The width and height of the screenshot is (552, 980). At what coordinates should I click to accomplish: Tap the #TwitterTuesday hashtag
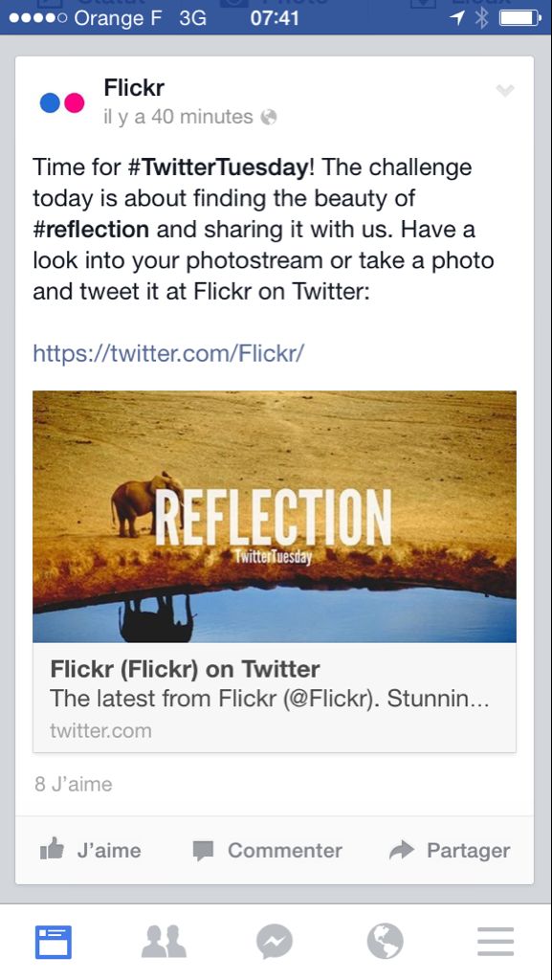click(x=218, y=167)
